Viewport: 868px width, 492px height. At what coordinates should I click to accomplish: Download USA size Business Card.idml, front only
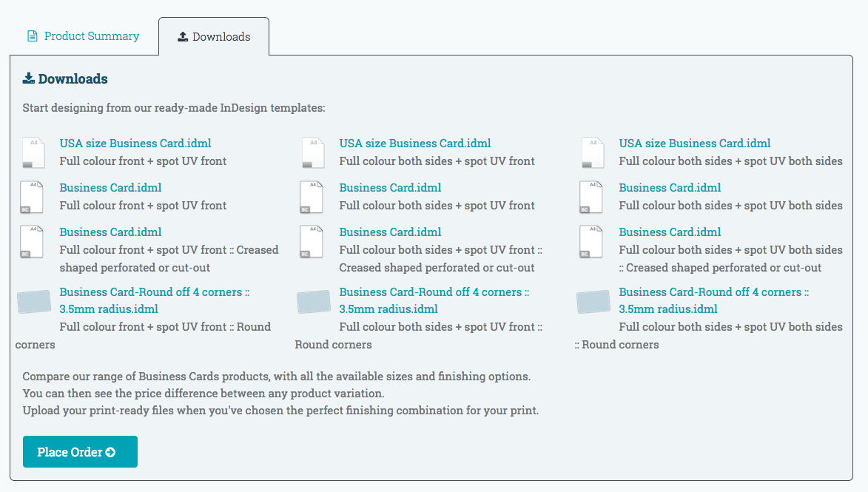(135, 144)
